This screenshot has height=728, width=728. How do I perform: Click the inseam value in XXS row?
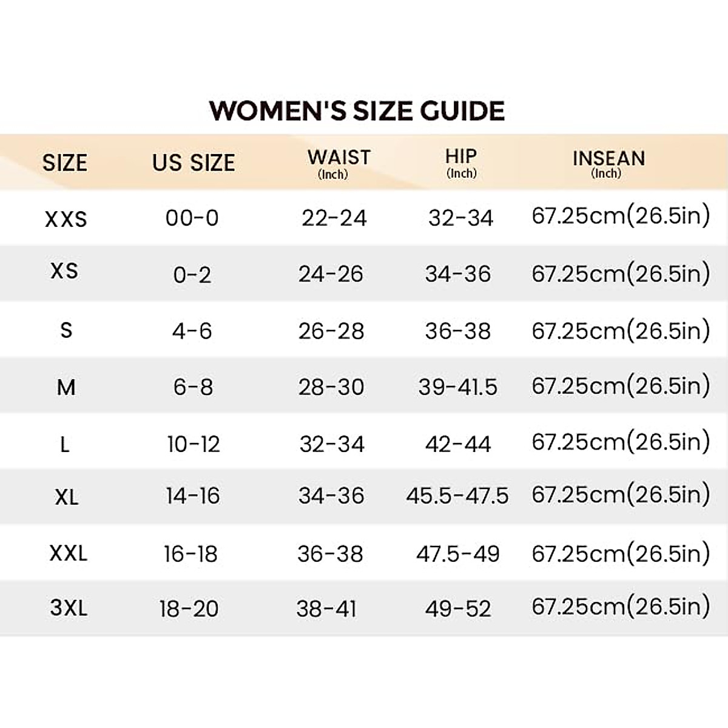pos(621,217)
